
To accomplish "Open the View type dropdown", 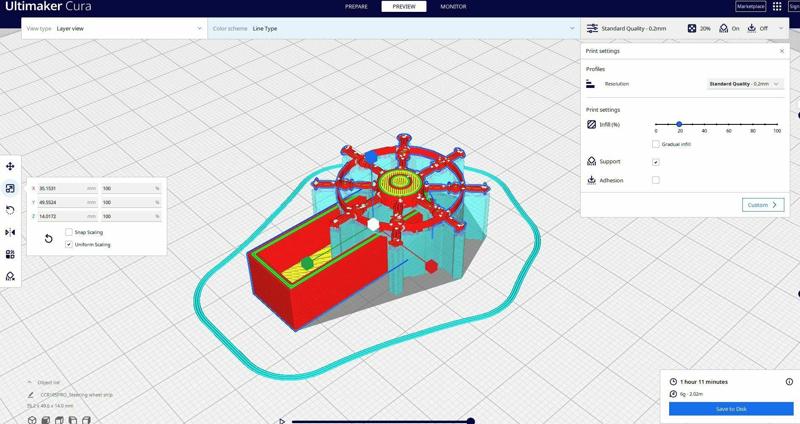I will (x=114, y=29).
